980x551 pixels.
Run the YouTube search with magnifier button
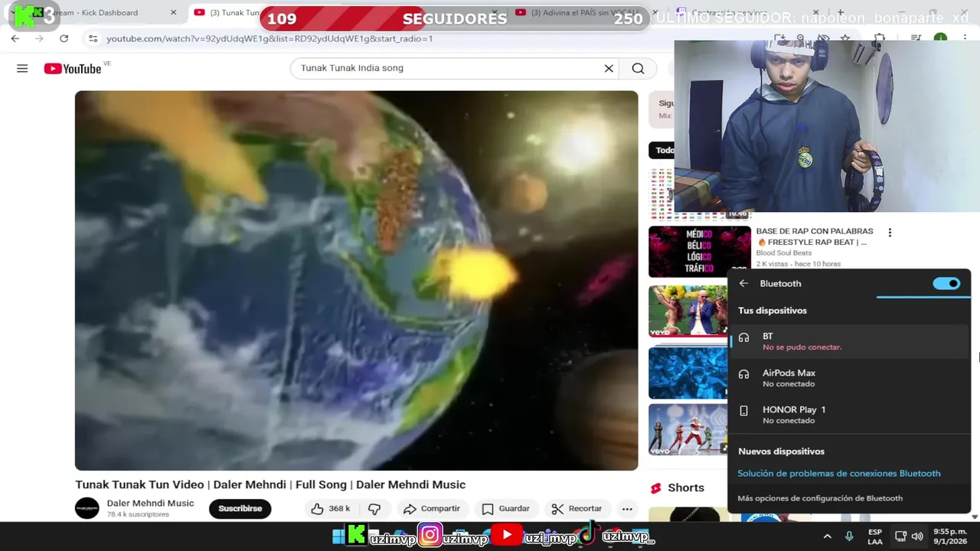[x=638, y=68]
